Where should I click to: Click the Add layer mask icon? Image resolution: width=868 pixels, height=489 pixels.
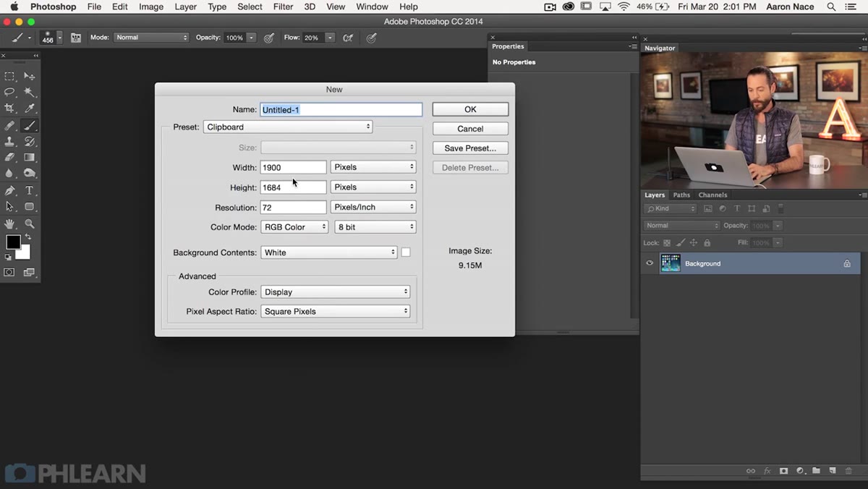point(783,471)
